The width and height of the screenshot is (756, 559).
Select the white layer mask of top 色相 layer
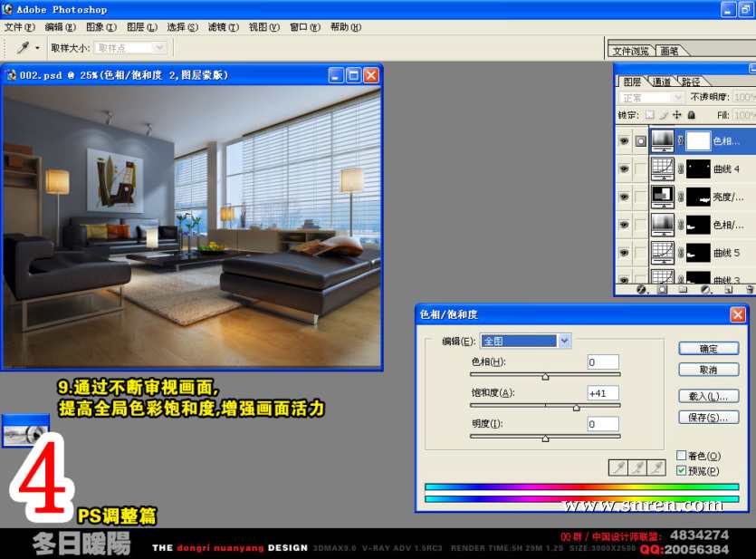click(x=698, y=141)
